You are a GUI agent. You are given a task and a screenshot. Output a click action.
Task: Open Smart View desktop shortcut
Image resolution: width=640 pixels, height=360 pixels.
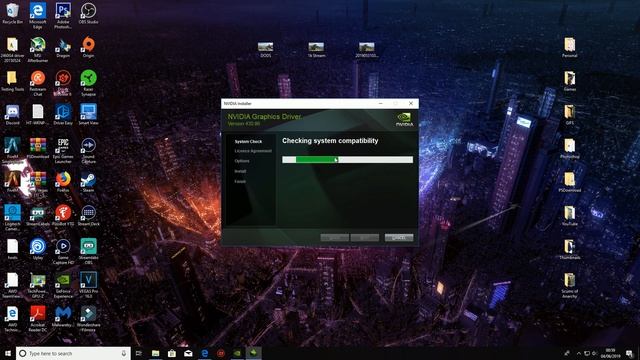(x=88, y=115)
